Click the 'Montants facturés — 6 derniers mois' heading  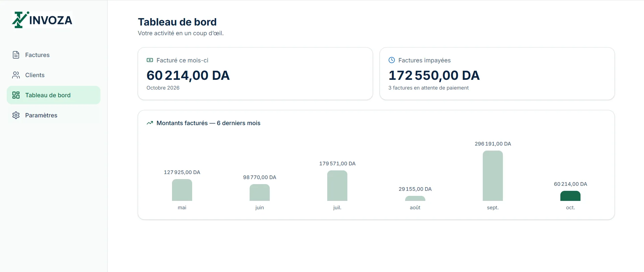click(208, 123)
